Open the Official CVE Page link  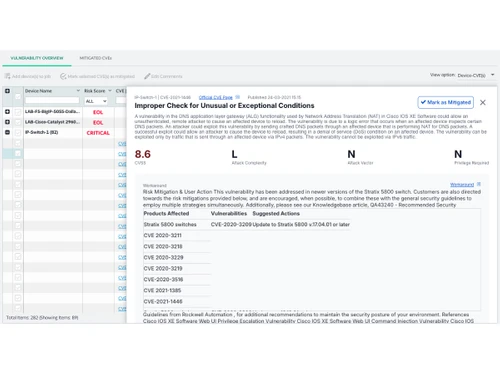coord(216,97)
